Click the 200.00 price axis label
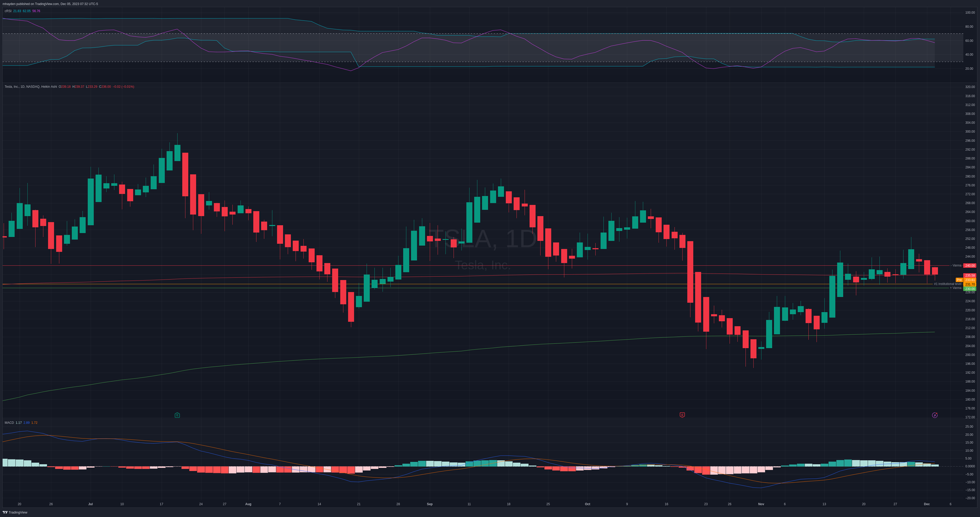Screen dimensions: 980x517 coord(970,355)
